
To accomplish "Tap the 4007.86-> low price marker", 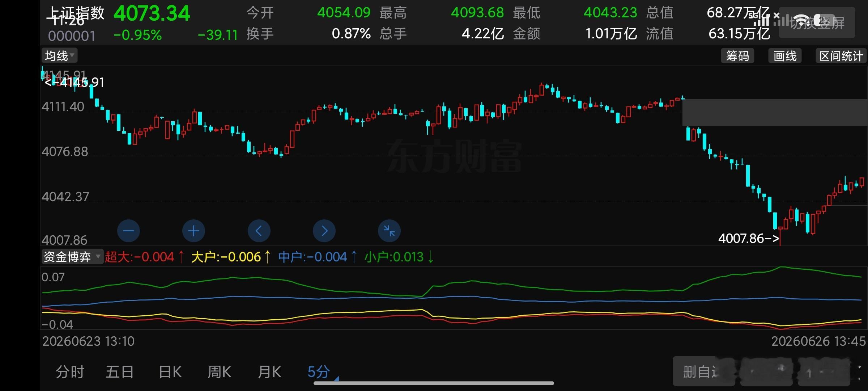I will [748, 238].
